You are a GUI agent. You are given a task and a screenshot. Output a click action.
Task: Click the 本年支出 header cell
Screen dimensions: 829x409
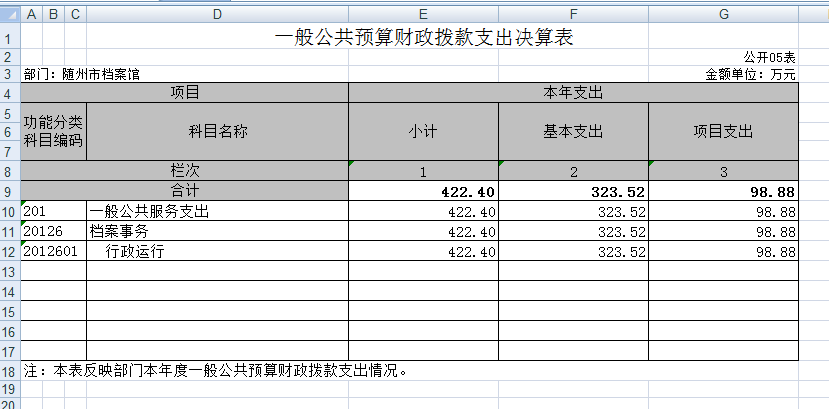(x=573, y=92)
